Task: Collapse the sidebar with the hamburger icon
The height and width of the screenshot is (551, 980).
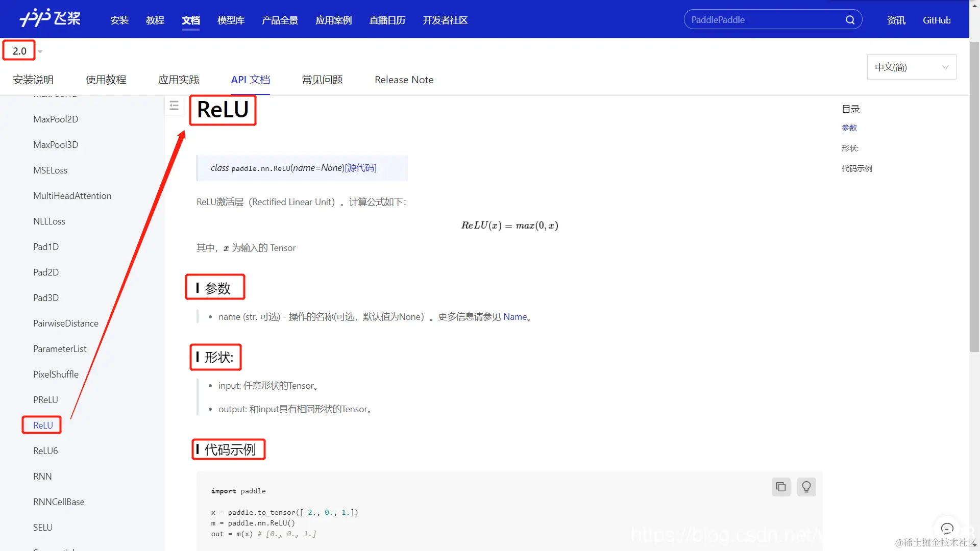Action: tap(174, 106)
